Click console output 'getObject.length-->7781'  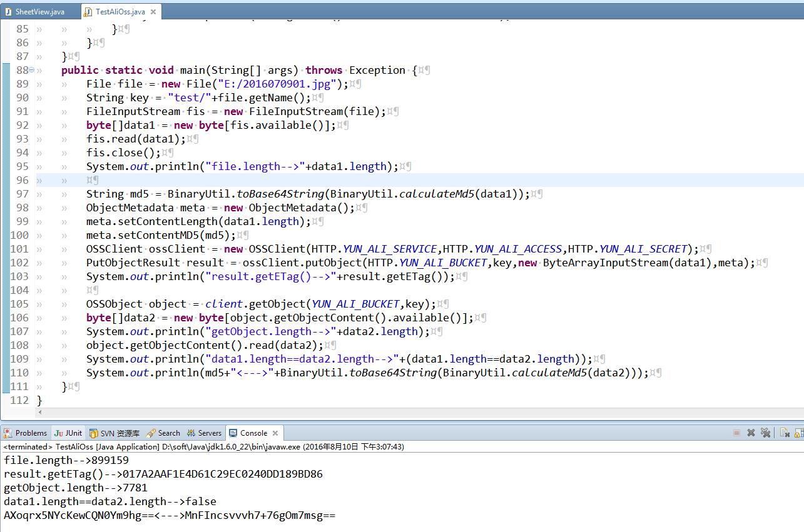[76, 488]
